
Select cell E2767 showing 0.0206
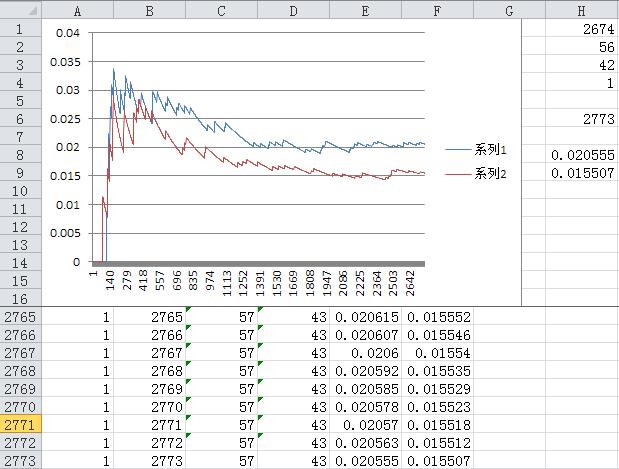coord(365,353)
